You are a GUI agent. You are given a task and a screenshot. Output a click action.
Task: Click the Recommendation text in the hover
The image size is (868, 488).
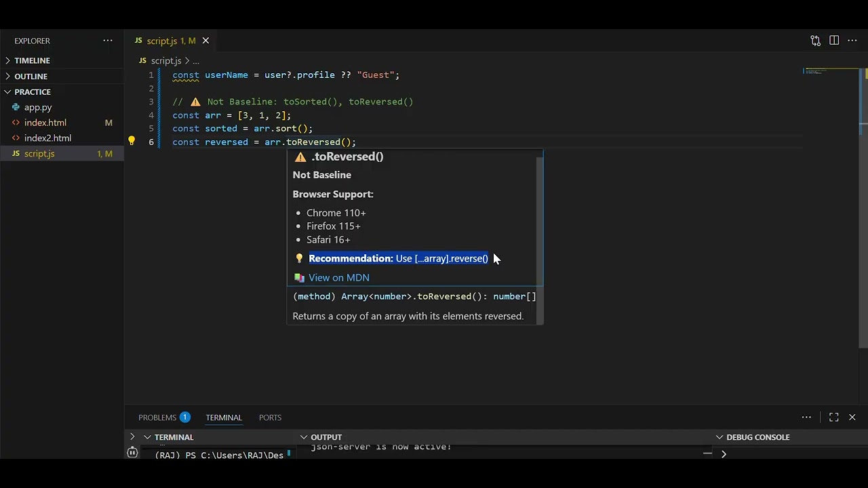398,258
